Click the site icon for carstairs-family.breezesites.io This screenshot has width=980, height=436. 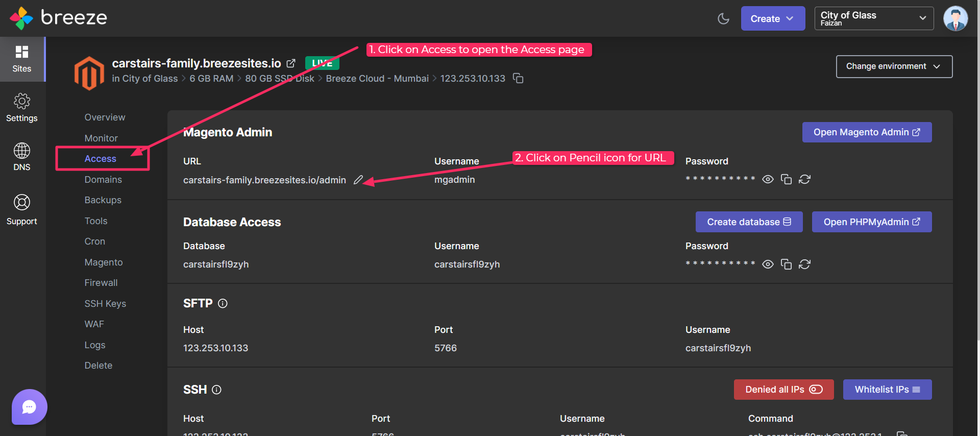(89, 73)
